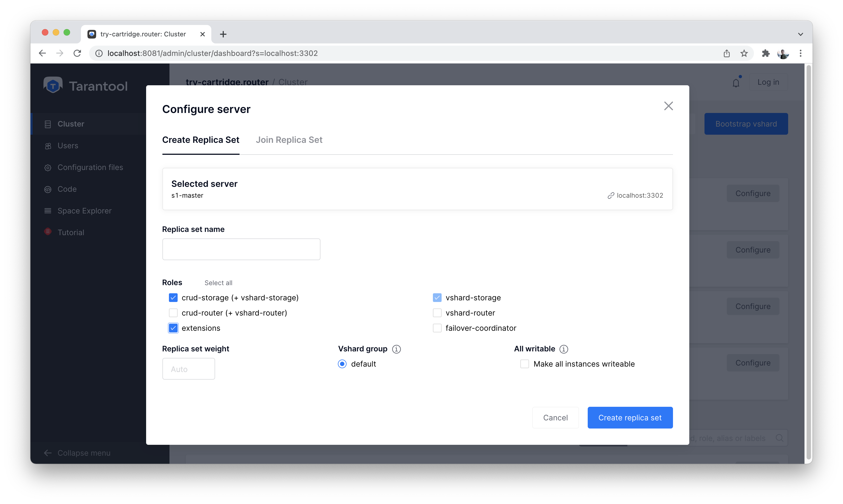This screenshot has width=843, height=504.
Task: Share this page icon
Action: pyautogui.click(x=726, y=53)
